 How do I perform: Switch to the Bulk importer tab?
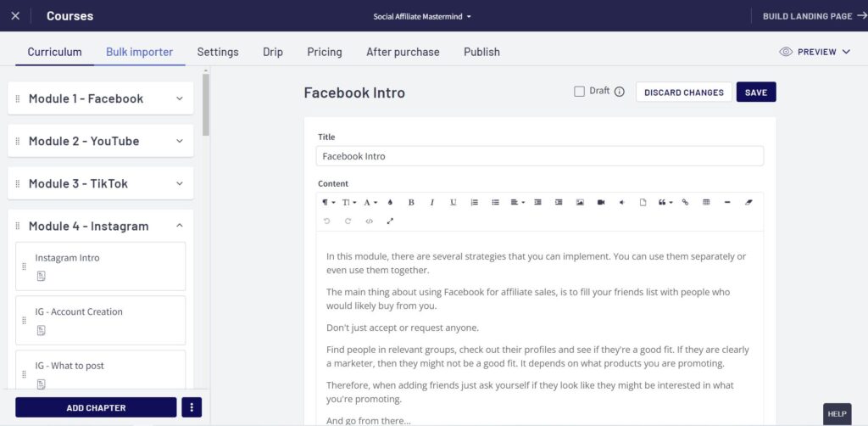(140, 52)
